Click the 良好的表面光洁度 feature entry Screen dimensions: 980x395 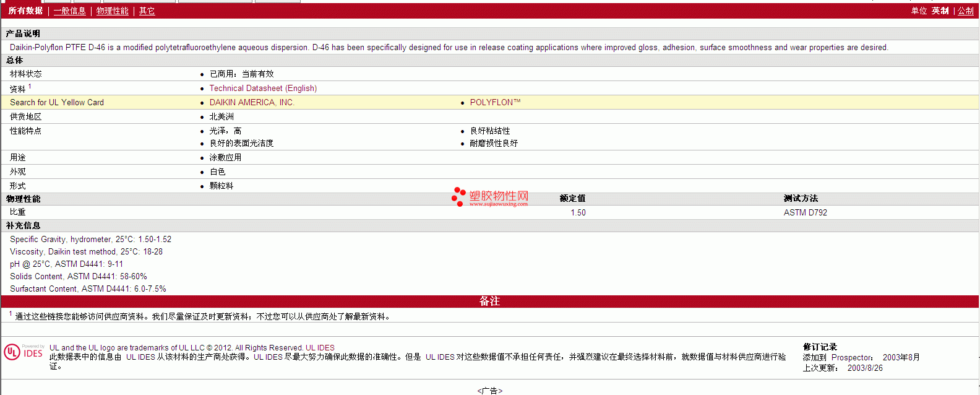[241, 144]
